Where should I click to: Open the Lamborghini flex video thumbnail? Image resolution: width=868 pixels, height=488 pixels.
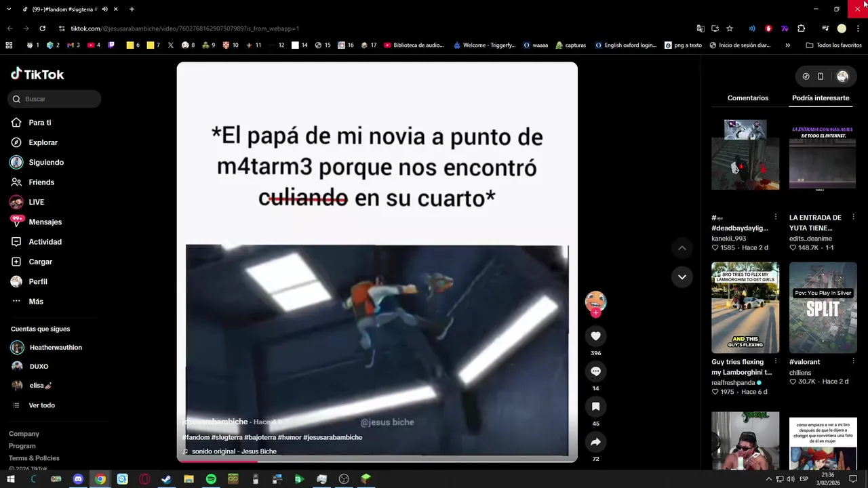click(745, 308)
